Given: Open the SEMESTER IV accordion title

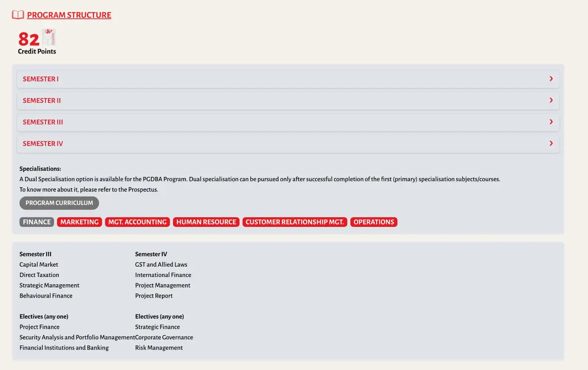Looking at the screenshot, I should 43,144.
